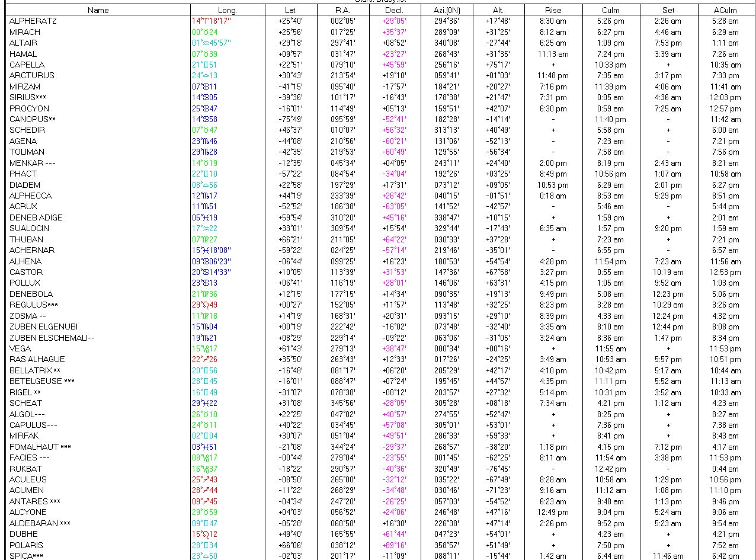Click the Lat. column header
Screen dimensions: 756x560
click(290, 10)
